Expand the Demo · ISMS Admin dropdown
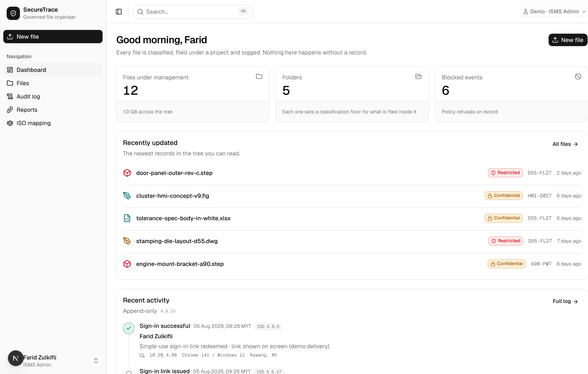 [554, 11]
